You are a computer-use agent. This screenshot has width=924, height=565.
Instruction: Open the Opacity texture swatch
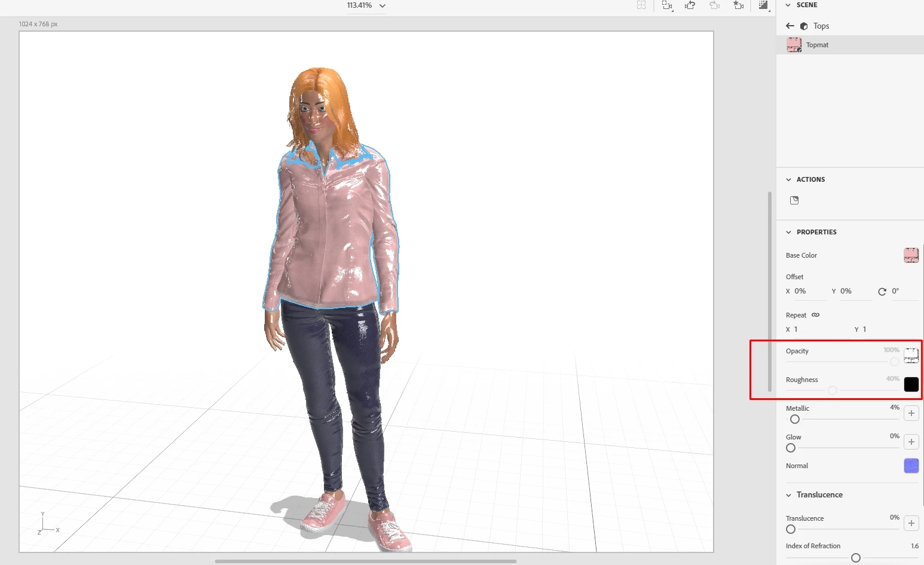pyautogui.click(x=911, y=356)
